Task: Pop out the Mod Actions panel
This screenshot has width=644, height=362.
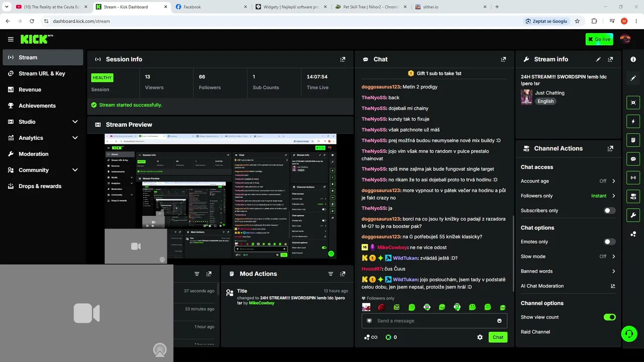Action: 343,274
